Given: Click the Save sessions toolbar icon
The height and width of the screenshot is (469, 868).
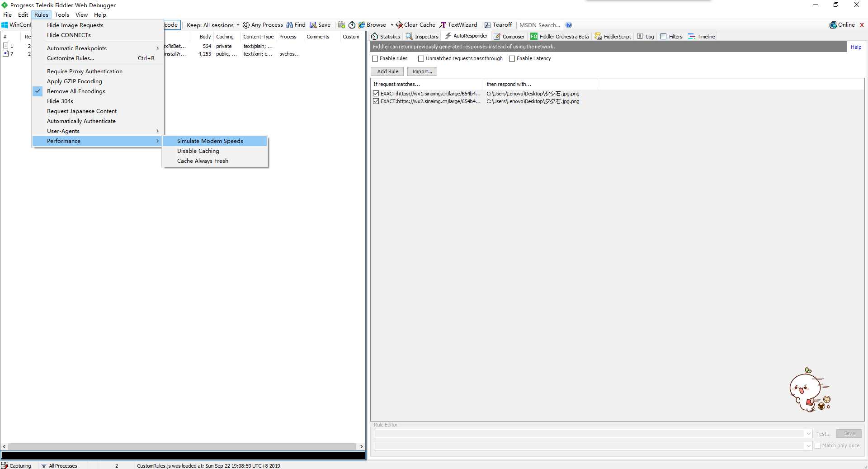Looking at the screenshot, I should pos(313,25).
